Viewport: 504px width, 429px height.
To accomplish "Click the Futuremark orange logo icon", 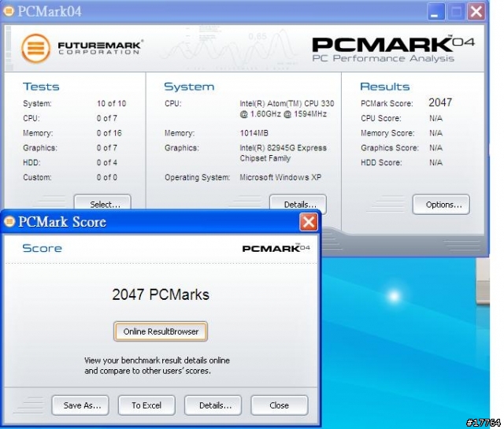I will [x=35, y=48].
